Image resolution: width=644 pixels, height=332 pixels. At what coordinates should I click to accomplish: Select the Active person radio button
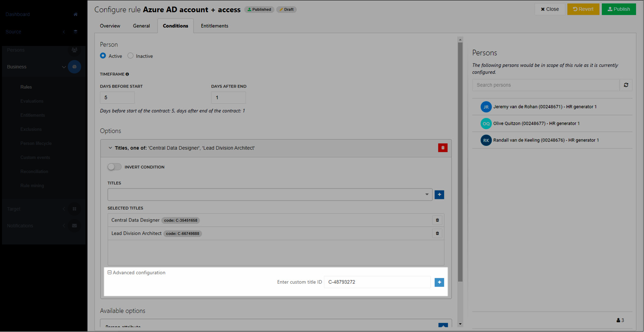point(103,56)
